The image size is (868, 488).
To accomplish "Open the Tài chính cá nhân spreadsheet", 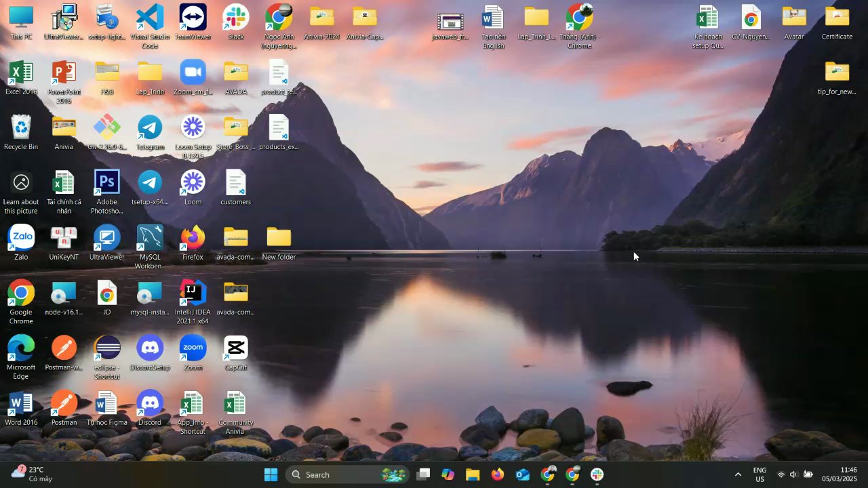I will (x=64, y=192).
